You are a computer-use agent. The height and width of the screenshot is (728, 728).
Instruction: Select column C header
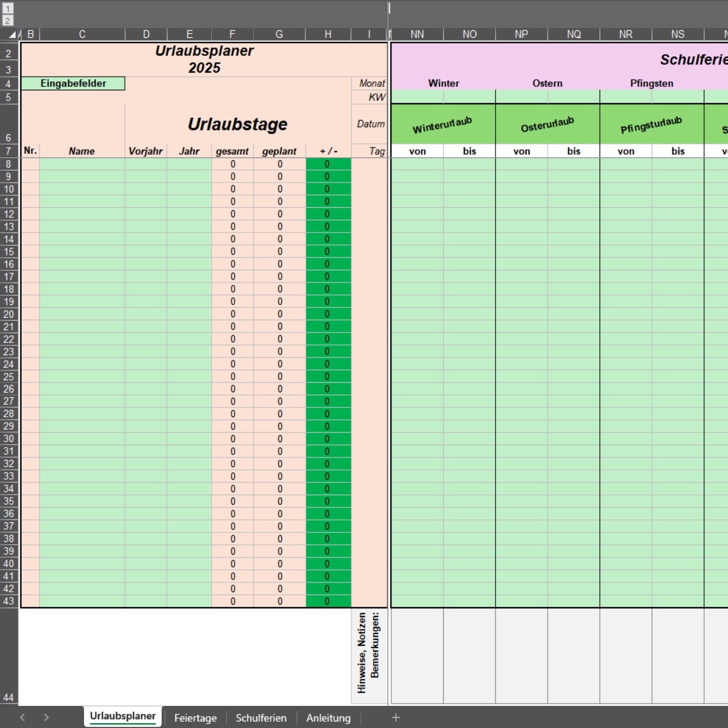(x=82, y=34)
